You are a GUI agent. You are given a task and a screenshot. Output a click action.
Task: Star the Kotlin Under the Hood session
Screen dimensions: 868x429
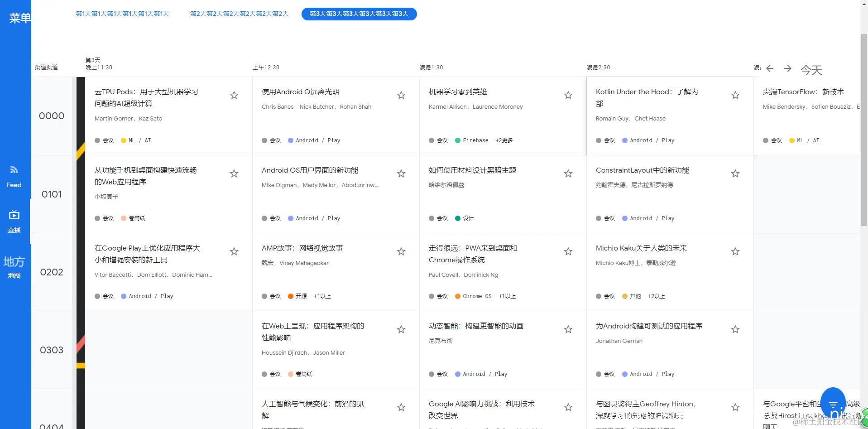coord(735,95)
